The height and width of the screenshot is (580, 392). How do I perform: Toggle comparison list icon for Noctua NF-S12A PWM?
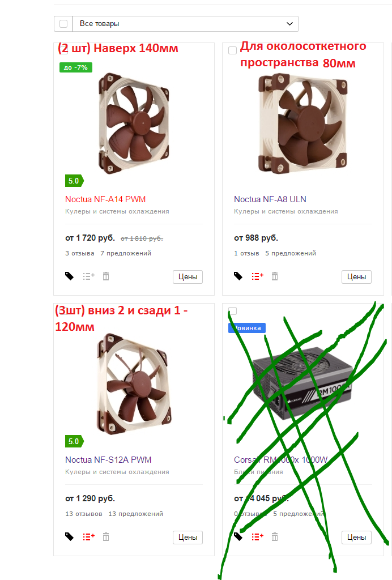point(89,536)
